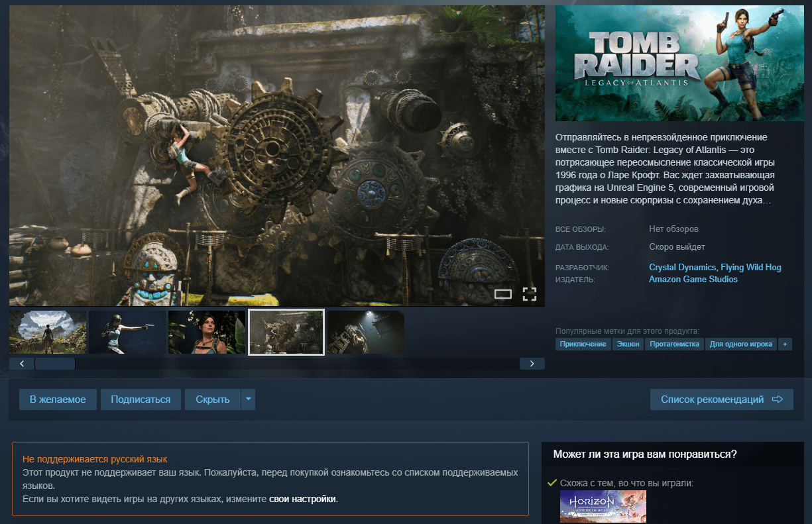Viewport: 812px width, 524px height.
Task: Click the main gear screenshot image
Action: coord(276,156)
